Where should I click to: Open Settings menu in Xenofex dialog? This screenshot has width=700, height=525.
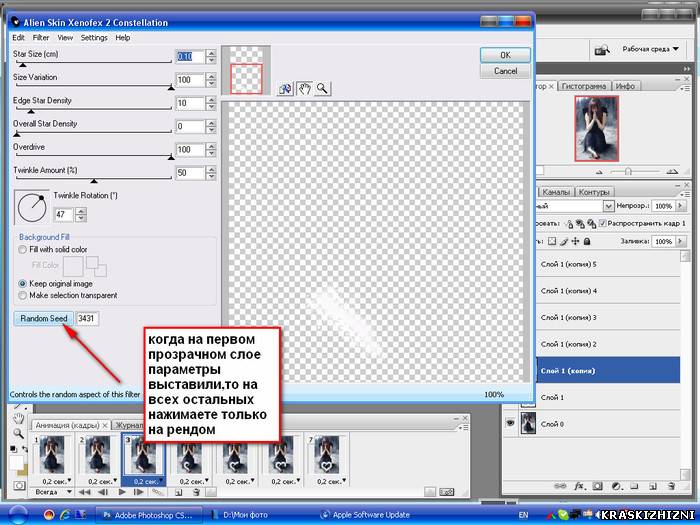(94, 38)
